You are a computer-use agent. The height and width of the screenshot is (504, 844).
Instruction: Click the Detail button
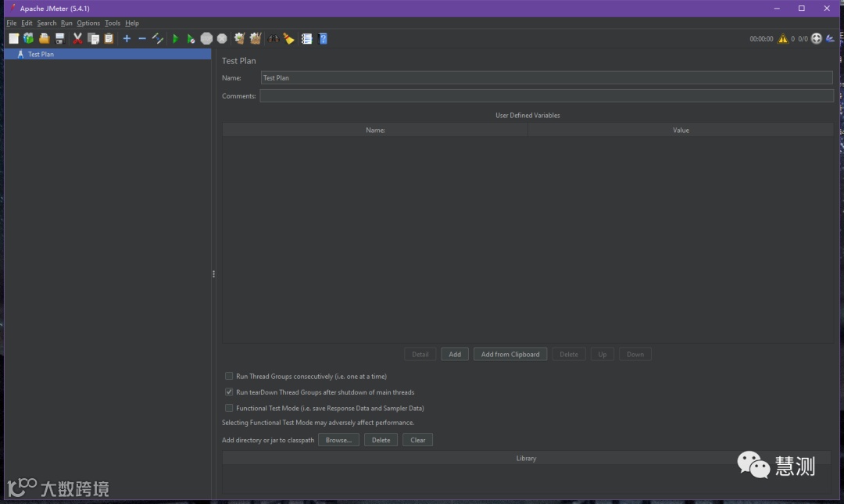click(x=420, y=354)
